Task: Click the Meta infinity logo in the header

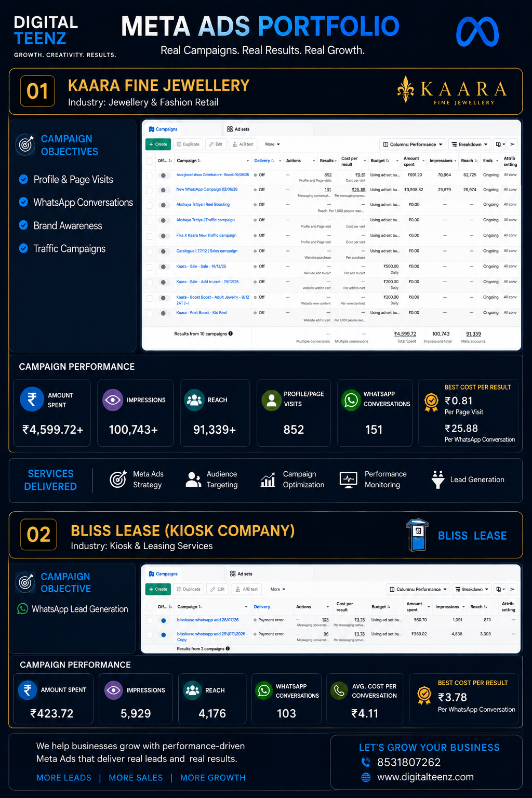Action: (x=477, y=32)
